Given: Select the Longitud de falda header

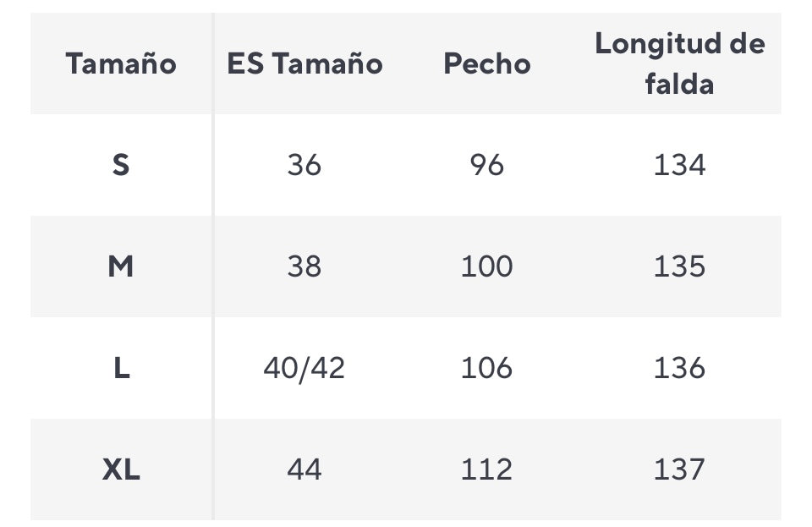Looking at the screenshot, I should (679, 64).
